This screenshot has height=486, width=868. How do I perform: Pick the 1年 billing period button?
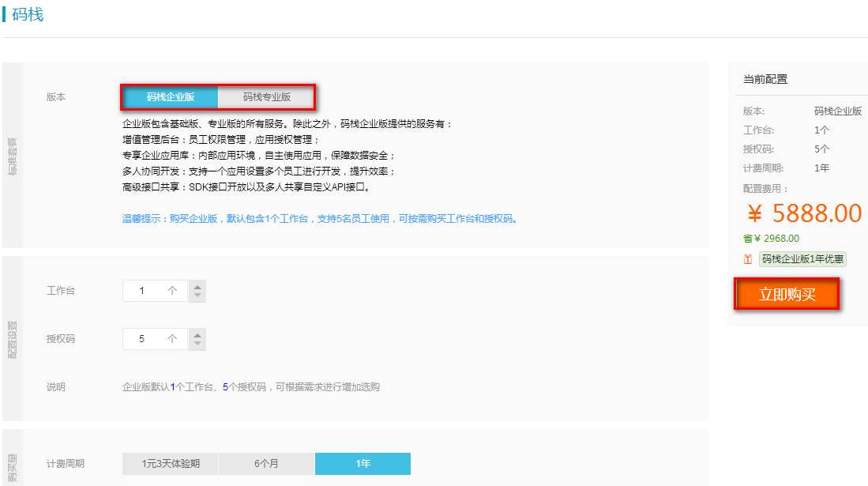point(363,463)
